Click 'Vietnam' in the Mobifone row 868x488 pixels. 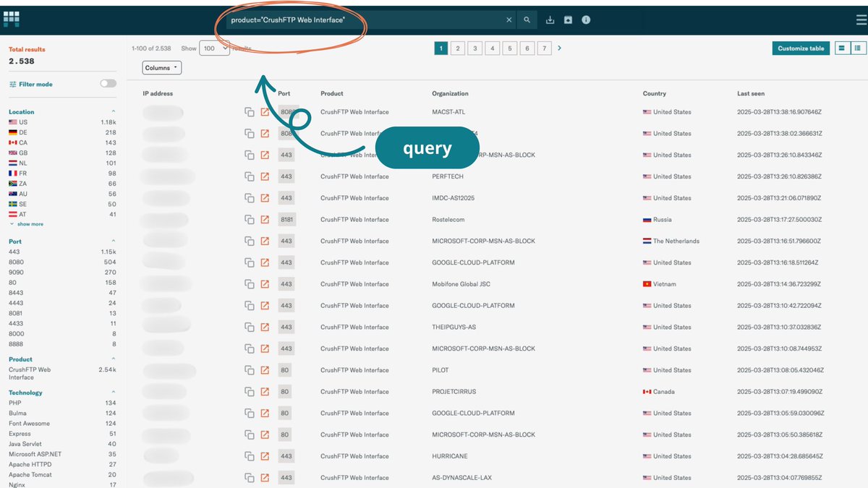point(665,284)
